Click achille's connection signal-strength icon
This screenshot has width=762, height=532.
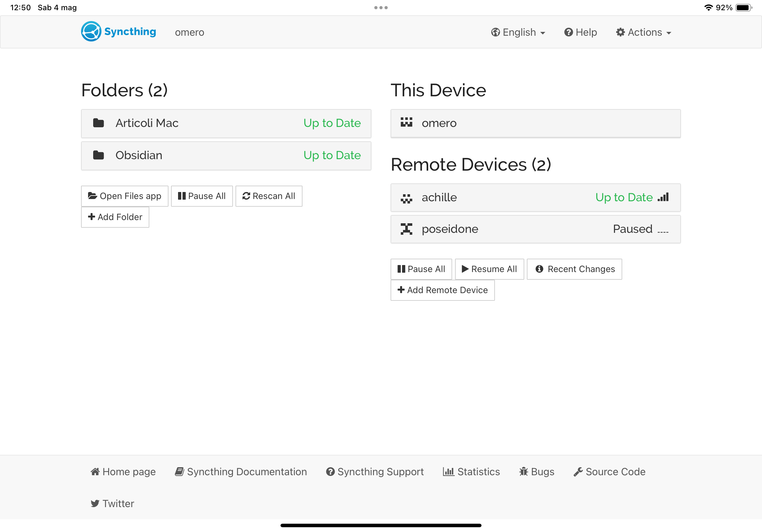pyautogui.click(x=663, y=197)
